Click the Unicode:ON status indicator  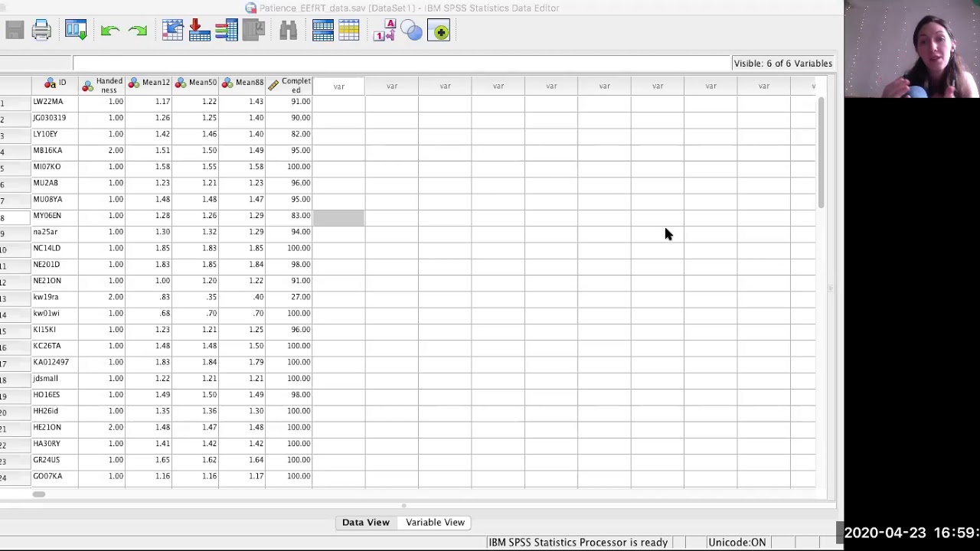click(x=737, y=543)
